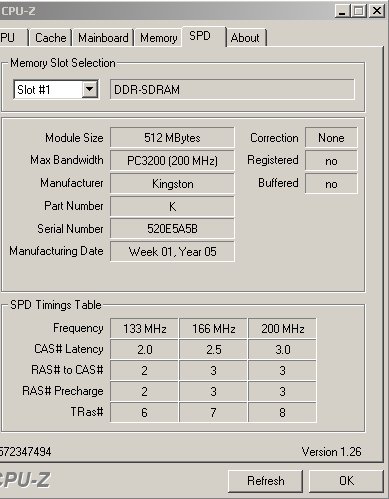Click the Kingston manufacturer field
The height and width of the screenshot is (499, 389).
[x=172, y=184]
